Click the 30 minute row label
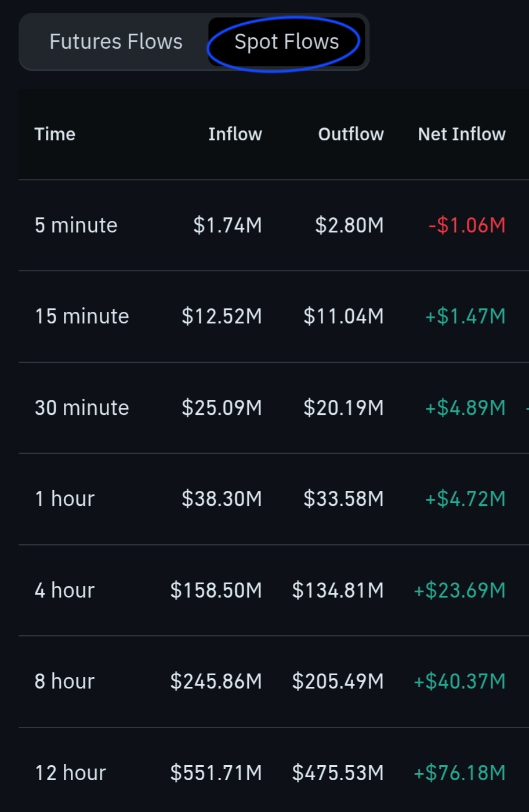The height and width of the screenshot is (812, 529). point(82,407)
